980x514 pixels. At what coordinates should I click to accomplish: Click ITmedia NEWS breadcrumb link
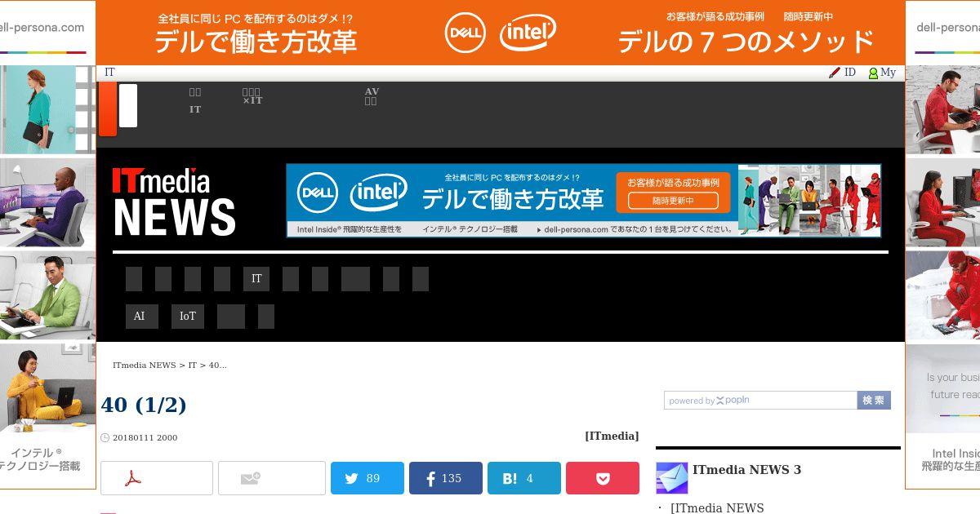pos(145,366)
